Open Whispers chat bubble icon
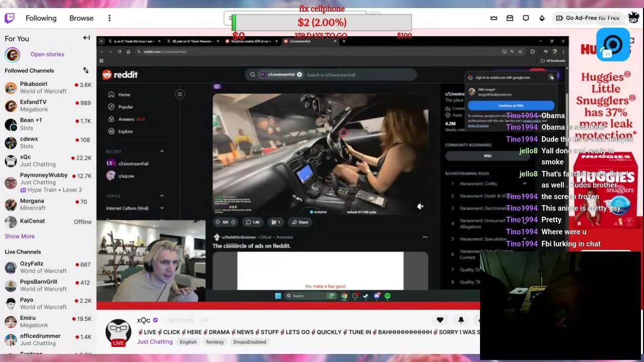Viewport: 644px width, 362px height. [526, 18]
